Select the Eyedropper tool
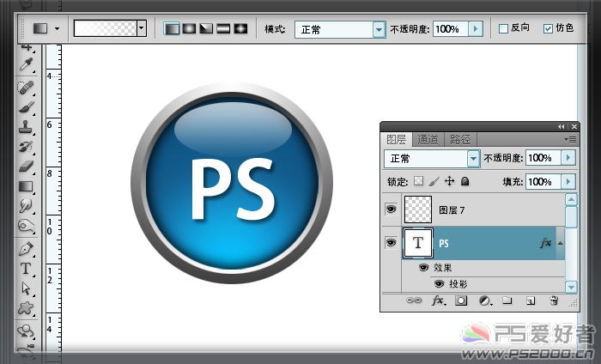 (26, 65)
